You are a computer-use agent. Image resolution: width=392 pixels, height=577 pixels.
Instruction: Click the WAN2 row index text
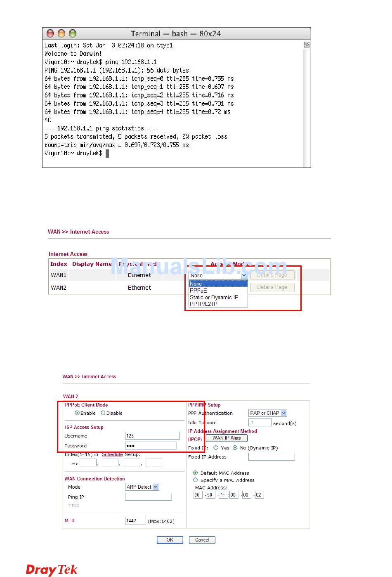click(59, 288)
